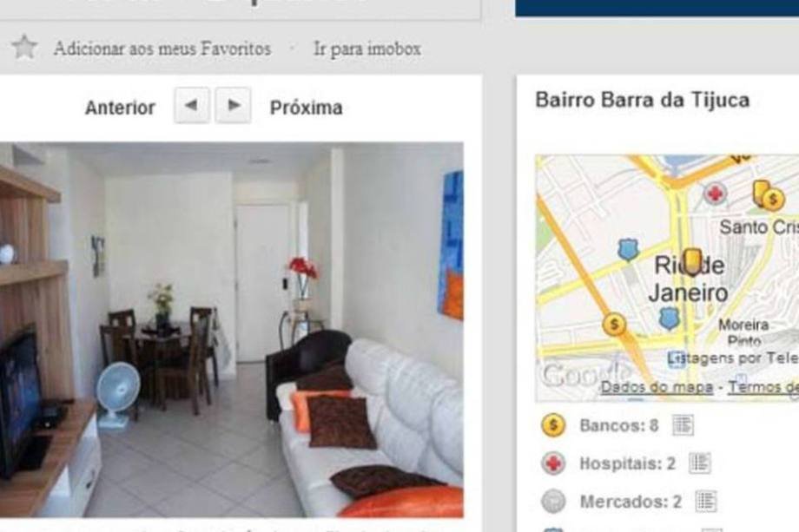Add listing to meus Favoritos

click(x=162, y=49)
